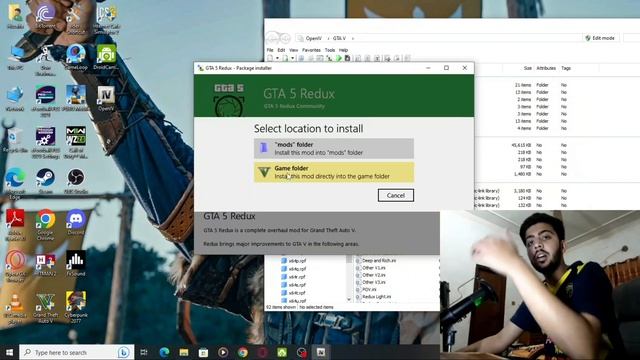The height and width of the screenshot is (360, 640).
Task: Click the OpenIV breadcrumb path segment
Action: point(313,38)
